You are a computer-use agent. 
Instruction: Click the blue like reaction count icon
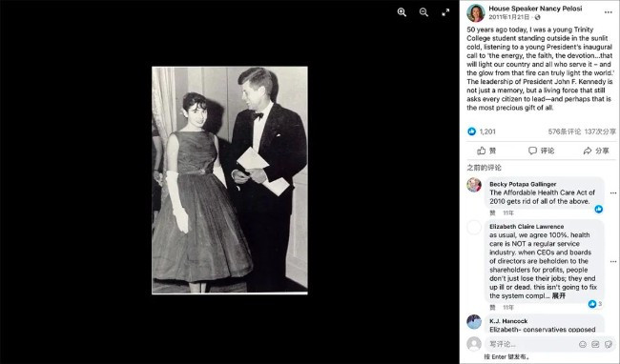[x=471, y=131]
